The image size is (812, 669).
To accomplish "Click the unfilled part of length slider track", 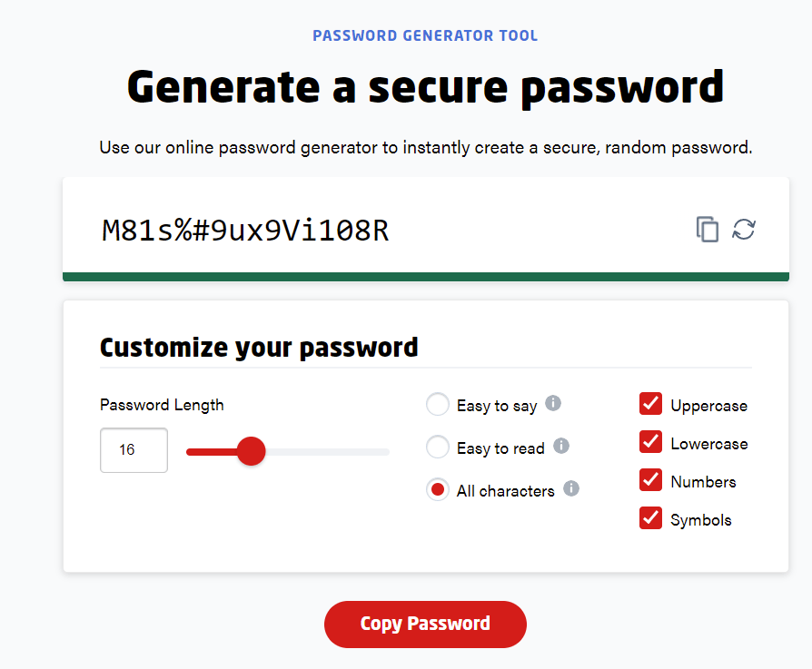I will click(327, 452).
